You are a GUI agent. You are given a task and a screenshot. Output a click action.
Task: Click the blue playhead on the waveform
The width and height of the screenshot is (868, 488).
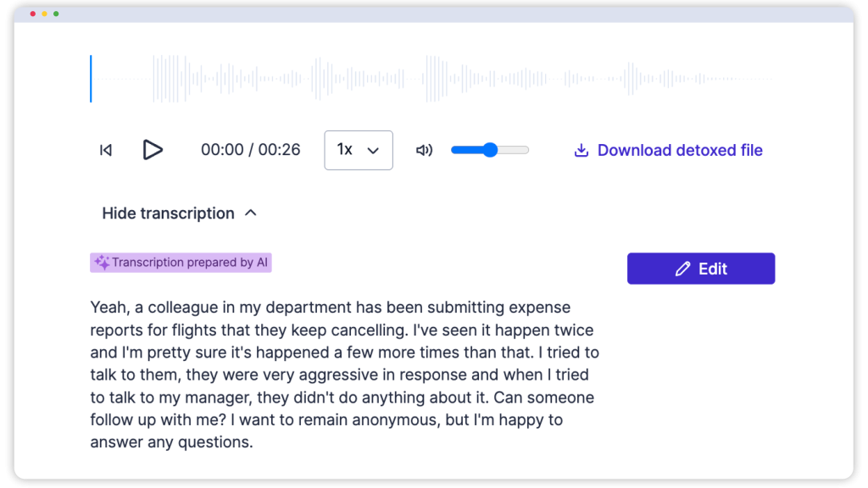91,79
